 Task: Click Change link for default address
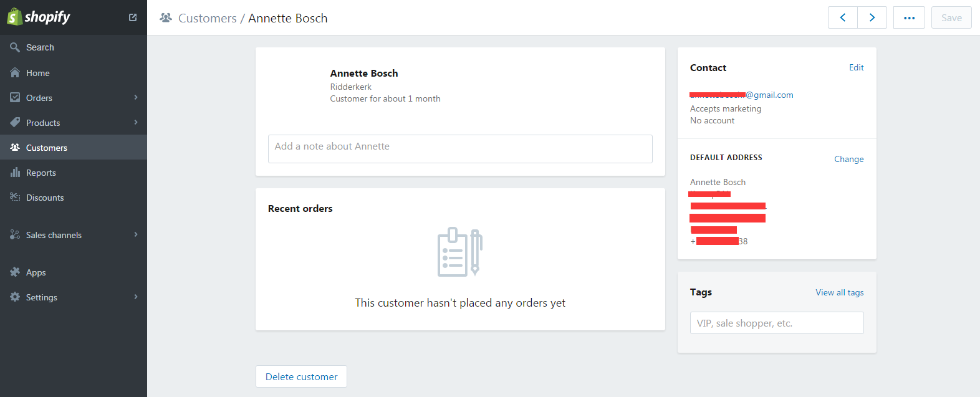click(x=848, y=159)
